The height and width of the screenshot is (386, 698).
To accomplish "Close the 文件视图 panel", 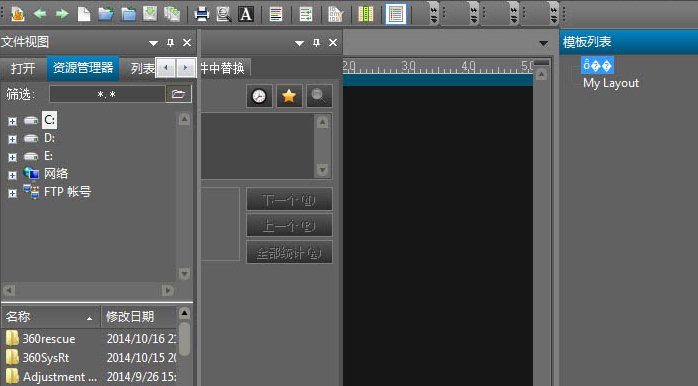I will pos(187,43).
